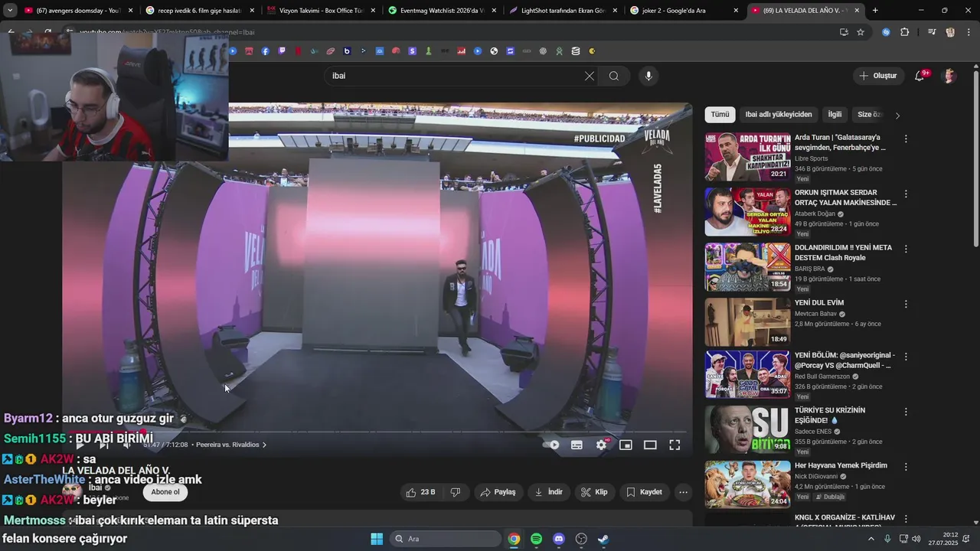Click the Windows taskbar search box

pos(446,539)
